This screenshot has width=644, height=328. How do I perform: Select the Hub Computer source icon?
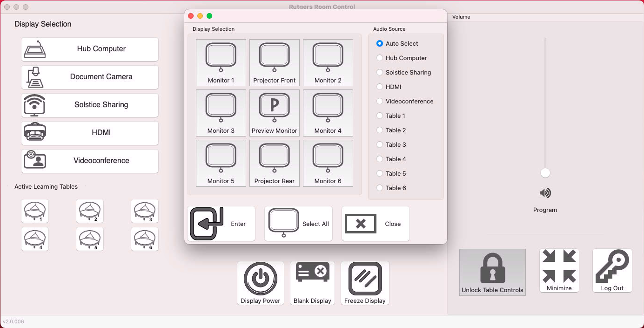point(89,49)
